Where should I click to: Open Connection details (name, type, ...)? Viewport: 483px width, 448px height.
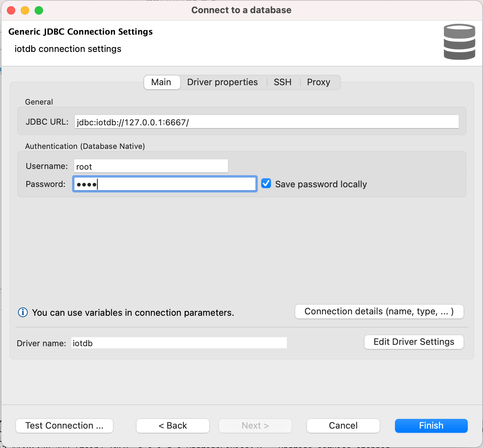coord(379,312)
